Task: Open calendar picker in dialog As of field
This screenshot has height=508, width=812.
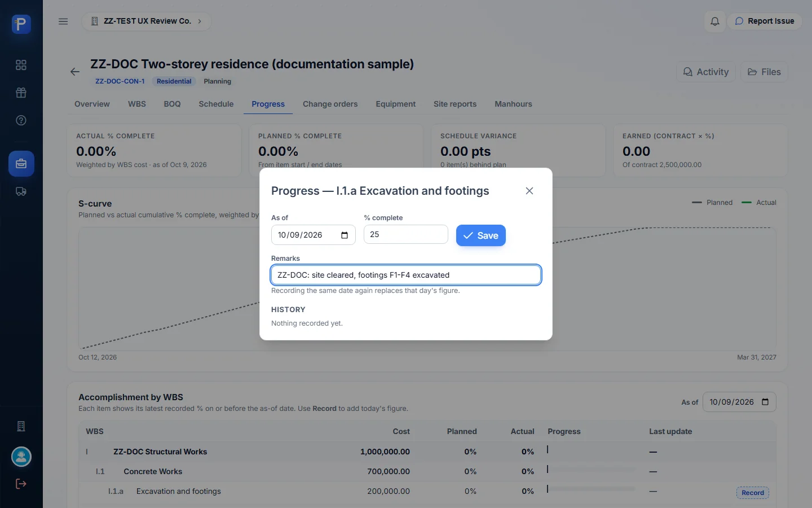Action: 345,235
